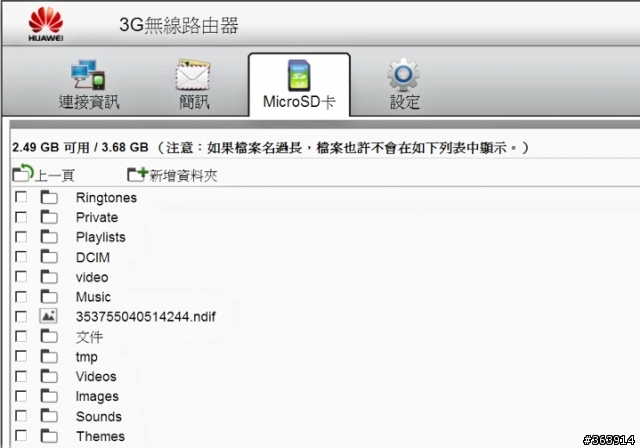
Task: Select the tmp checkbox
Action: [x=21, y=356]
